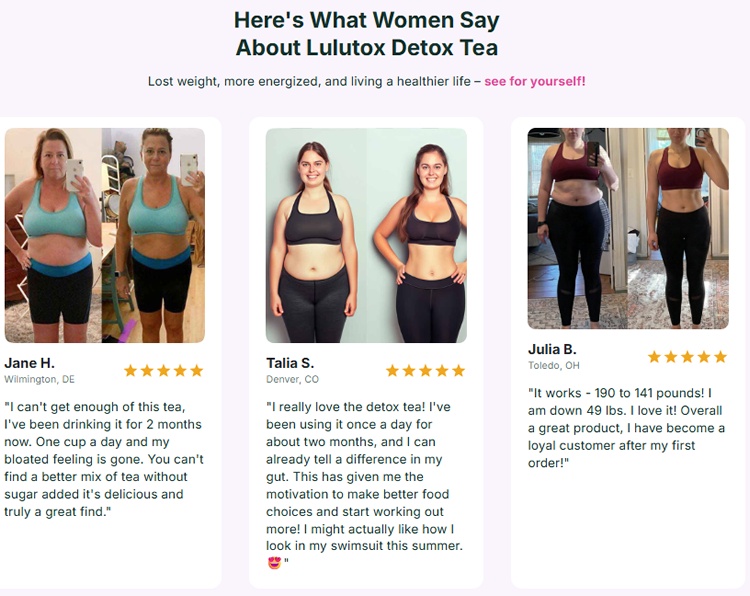This screenshot has width=750, height=596.
Task: Open Talia S.'s before-and-after photo
Action: 366,235
